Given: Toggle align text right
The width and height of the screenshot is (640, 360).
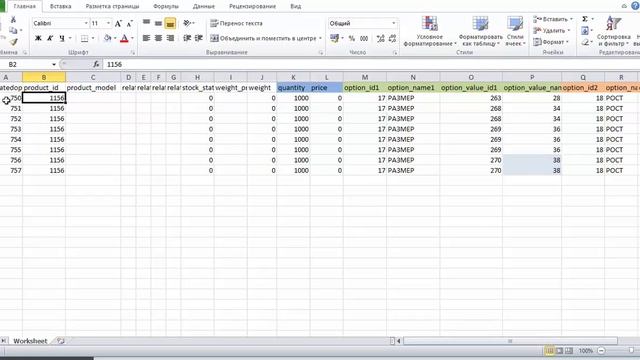Looking at the screenshot, I should pyautogui.click(x=170, y=38).
